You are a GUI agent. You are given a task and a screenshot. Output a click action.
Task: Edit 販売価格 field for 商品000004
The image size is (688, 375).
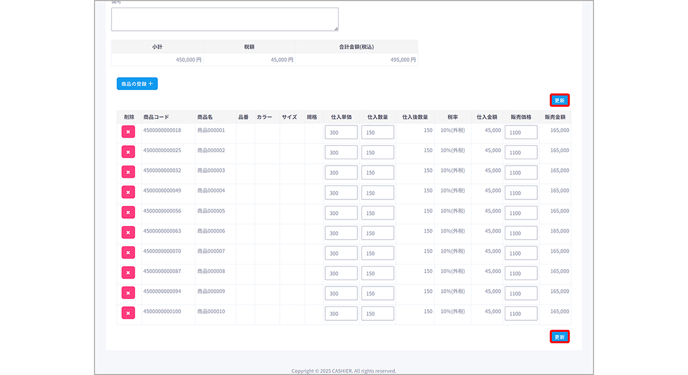click(x=521, y=193)
